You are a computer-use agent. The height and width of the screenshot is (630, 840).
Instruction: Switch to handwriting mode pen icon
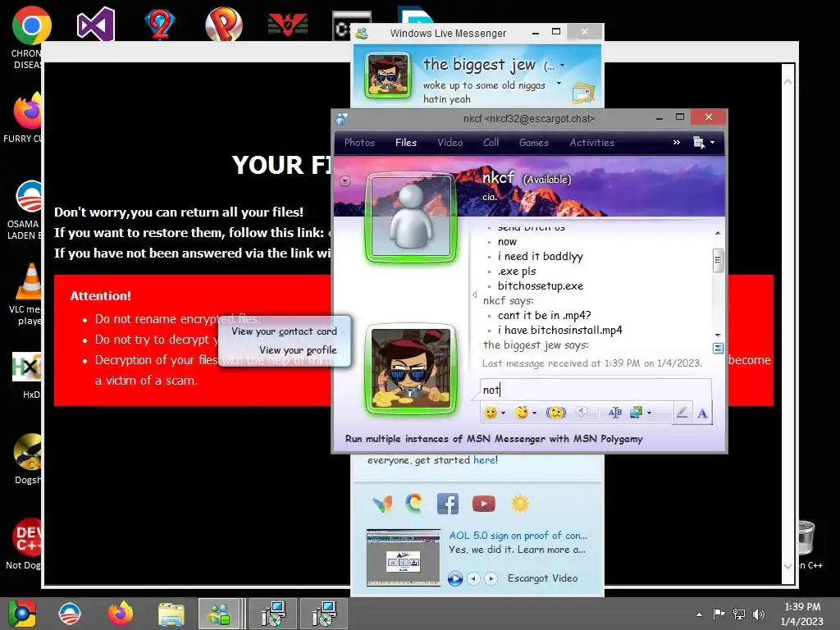pyautogui.click(x=682, y=413)
